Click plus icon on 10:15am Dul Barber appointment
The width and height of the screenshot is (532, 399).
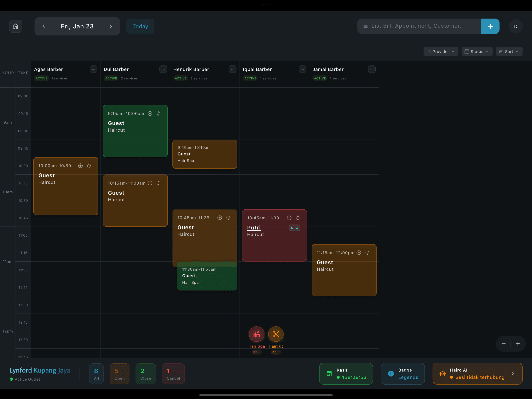[x=150, y=183]
